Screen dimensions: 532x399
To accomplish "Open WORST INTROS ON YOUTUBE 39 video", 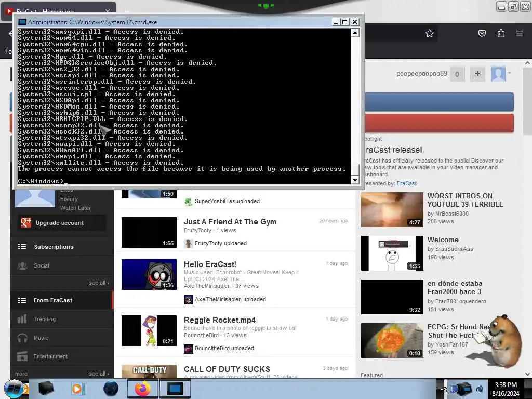I will click(465, 200).
